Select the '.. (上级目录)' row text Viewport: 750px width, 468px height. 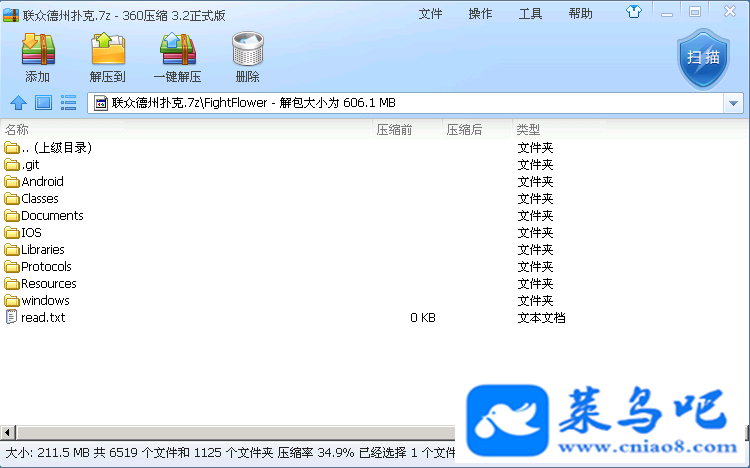56,148
